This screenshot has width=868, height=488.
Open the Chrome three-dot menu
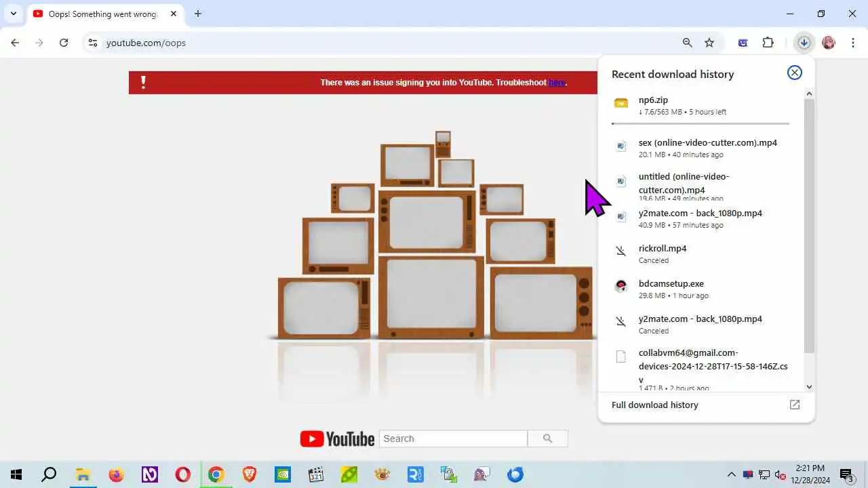point(852,43)
